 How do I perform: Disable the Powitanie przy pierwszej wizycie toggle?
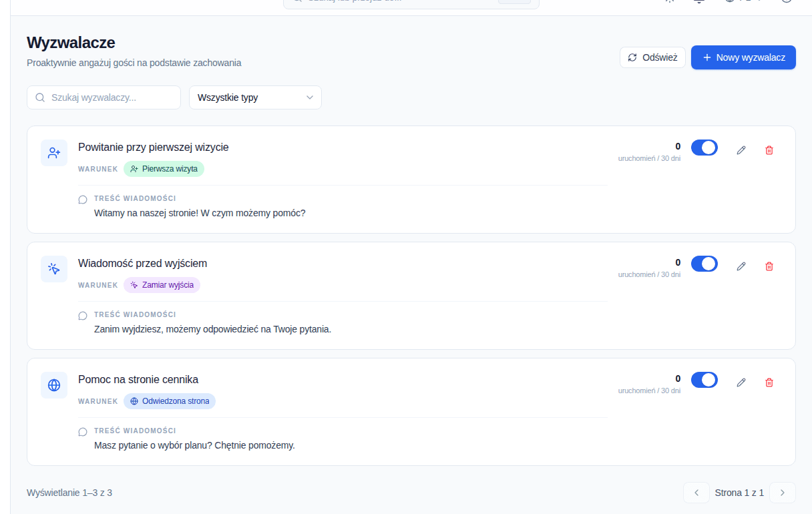tap(704, 148)
